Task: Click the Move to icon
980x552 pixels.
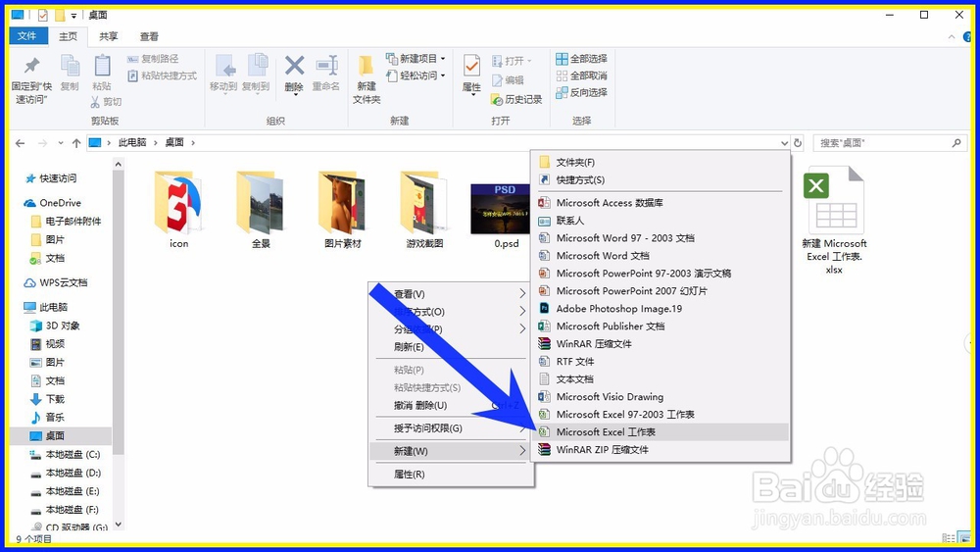Action: click(223, 67)
